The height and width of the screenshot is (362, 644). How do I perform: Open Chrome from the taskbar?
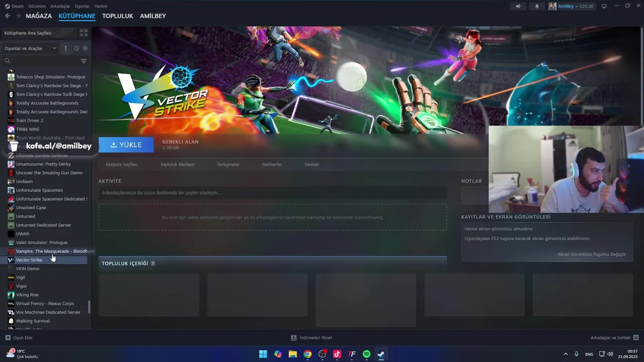(x=307, y=354)
